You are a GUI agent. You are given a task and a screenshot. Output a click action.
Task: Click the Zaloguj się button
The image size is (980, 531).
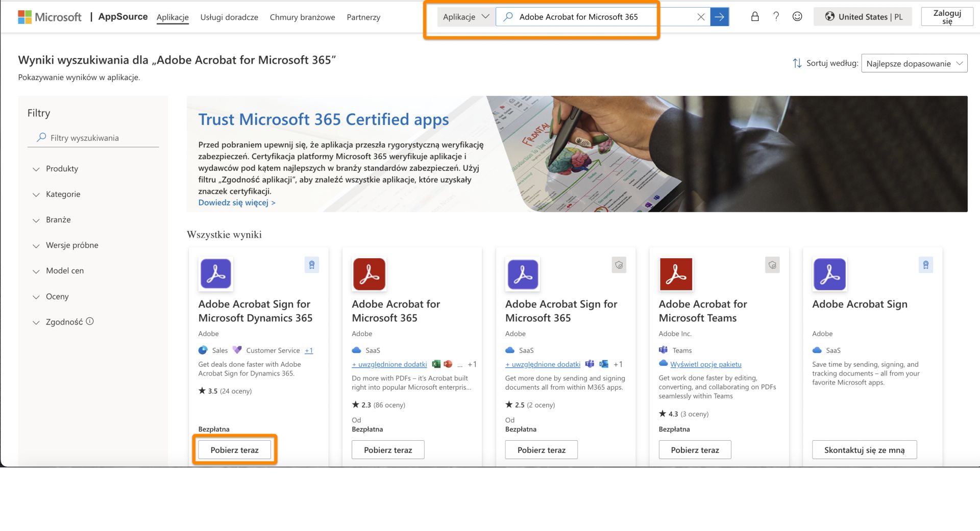[947, 17]
